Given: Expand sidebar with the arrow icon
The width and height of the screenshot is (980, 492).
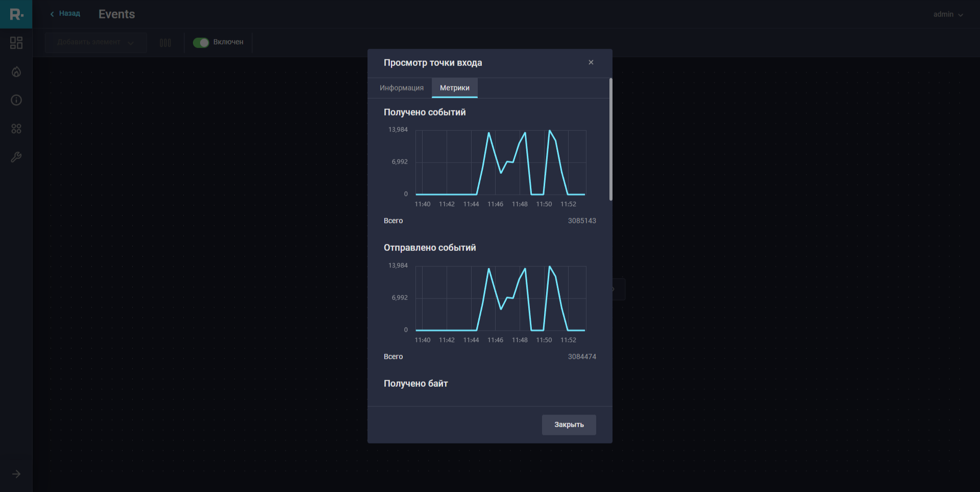Looking at the screenshot, I should tap(16, 474).
